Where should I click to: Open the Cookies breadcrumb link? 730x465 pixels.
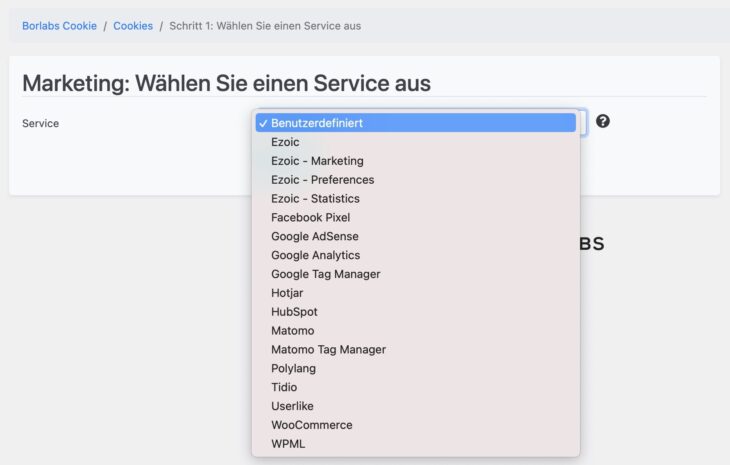pos(133,26)
